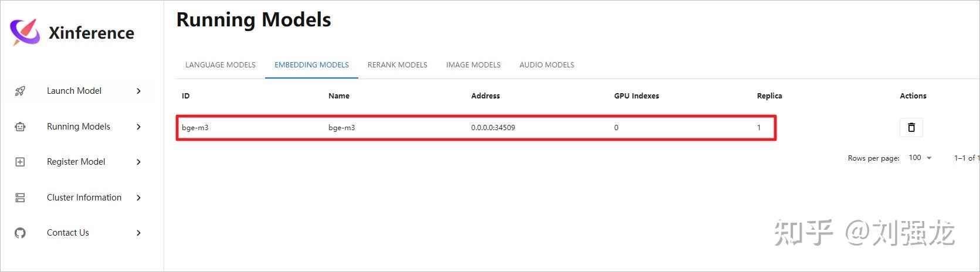Show the Audio Models tab
Image resolution: width=980 pixels, height=272 pixels.
(547, 65)
